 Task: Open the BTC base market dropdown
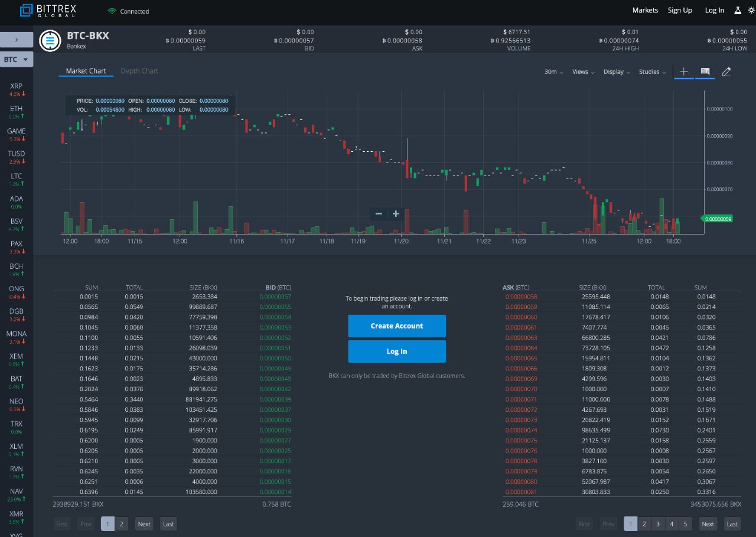(17, 60)
